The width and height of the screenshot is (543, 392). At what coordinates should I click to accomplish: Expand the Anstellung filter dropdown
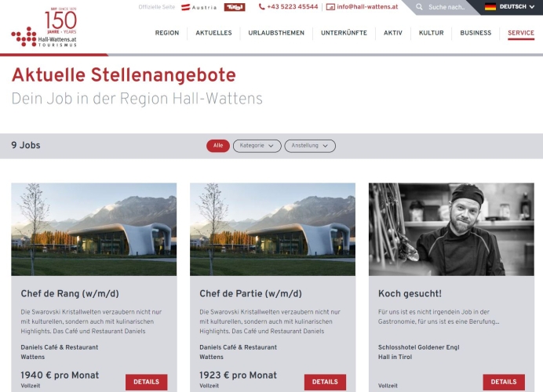[310, 146]
